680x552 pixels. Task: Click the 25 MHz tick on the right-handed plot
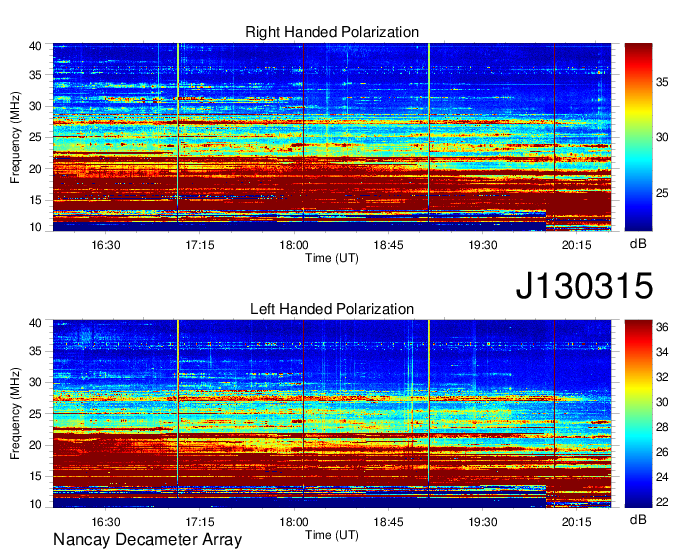[35, 137]
